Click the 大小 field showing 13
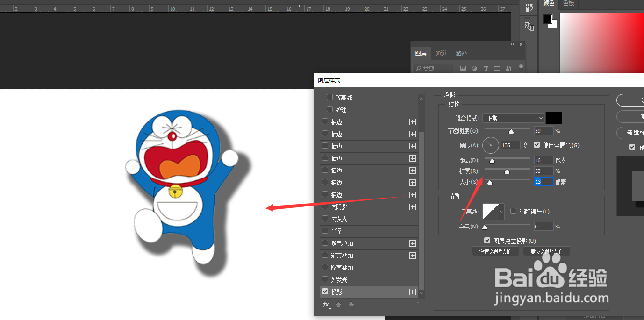This screenshot has height=320, width=644. pos(544,182)
